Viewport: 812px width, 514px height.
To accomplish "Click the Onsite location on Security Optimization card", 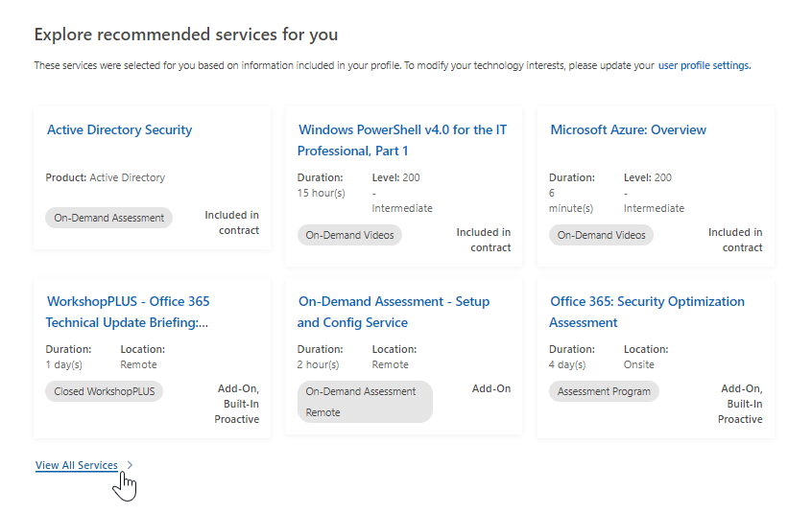I will click(638, 364).
